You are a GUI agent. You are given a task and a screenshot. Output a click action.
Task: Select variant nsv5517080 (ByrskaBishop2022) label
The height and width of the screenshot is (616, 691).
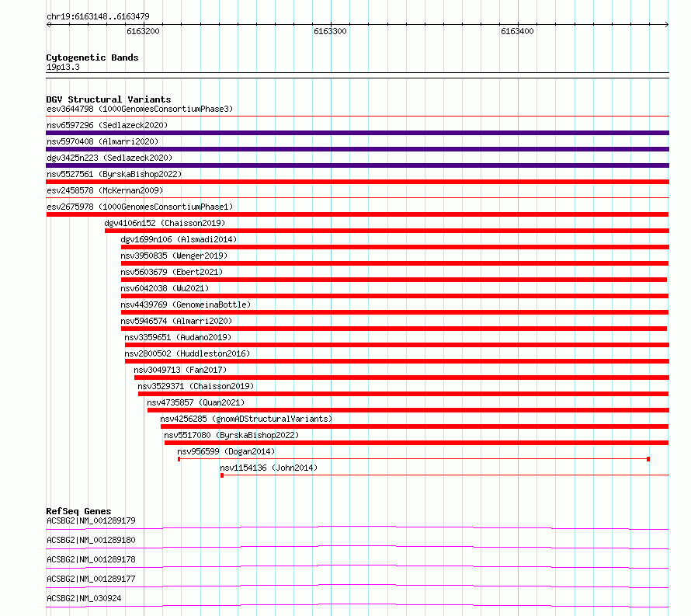tap(231, 435)
